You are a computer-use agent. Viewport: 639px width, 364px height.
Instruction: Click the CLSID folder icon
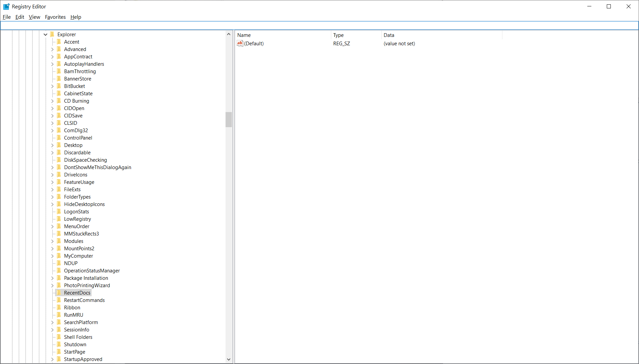coord(59,123)
